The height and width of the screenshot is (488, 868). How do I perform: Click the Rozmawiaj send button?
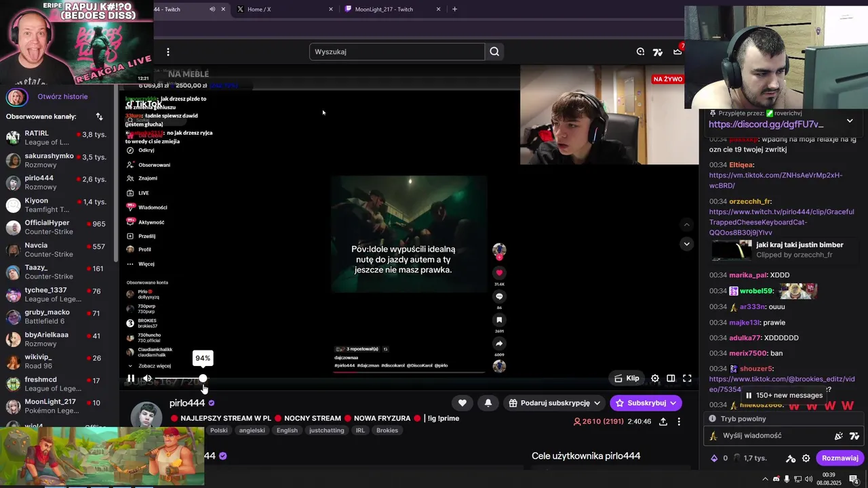(x=840, y=458)
